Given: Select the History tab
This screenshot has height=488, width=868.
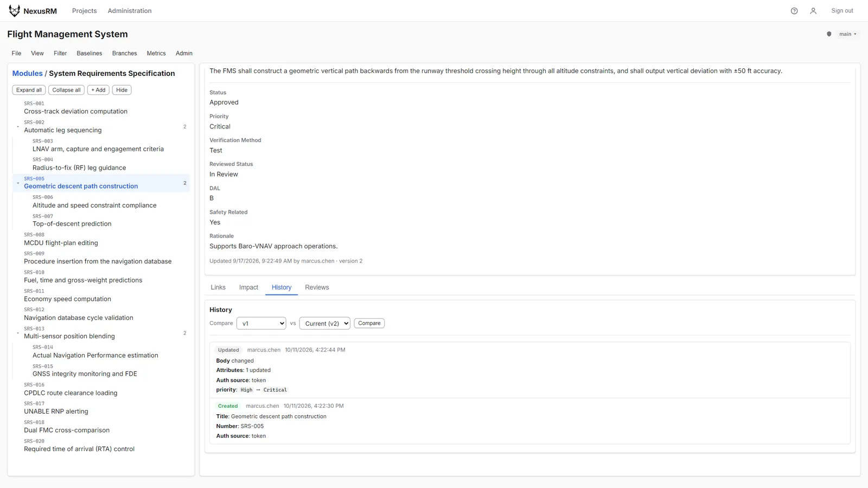Looking at the screenshot, I should pyautogui.click(x=282, y=287).
